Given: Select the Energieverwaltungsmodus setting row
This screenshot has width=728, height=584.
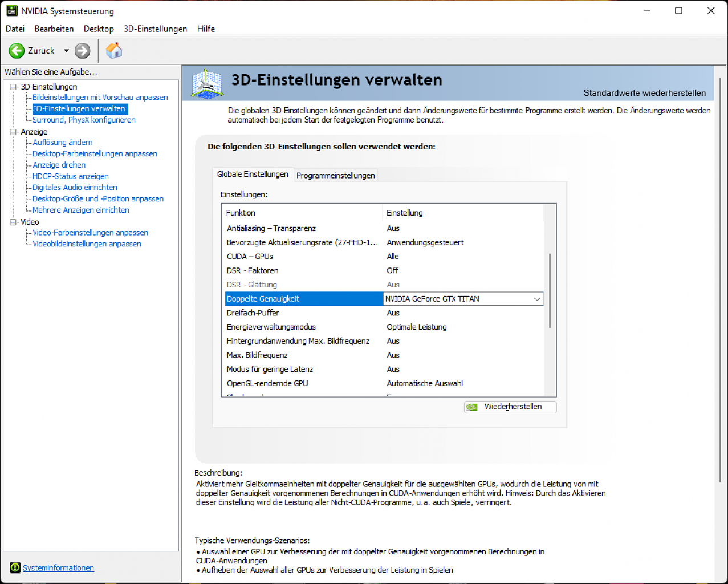Looking at the screenshot, I should pos(383,327).
